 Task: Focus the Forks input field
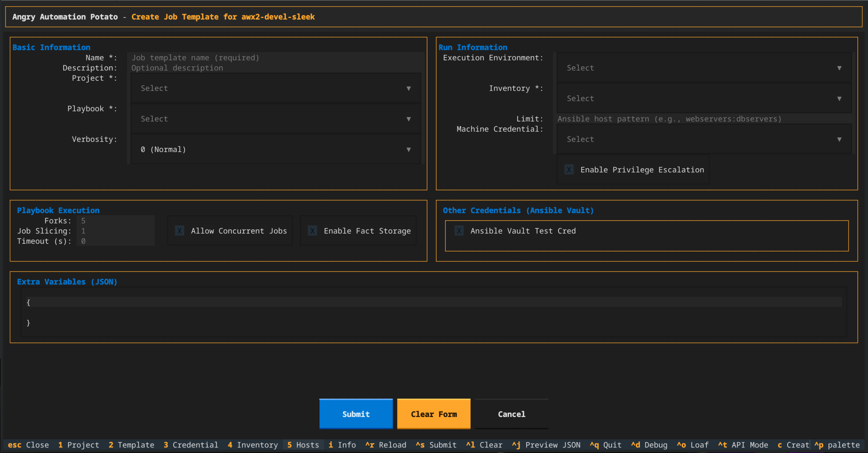[x=116, y=221]
